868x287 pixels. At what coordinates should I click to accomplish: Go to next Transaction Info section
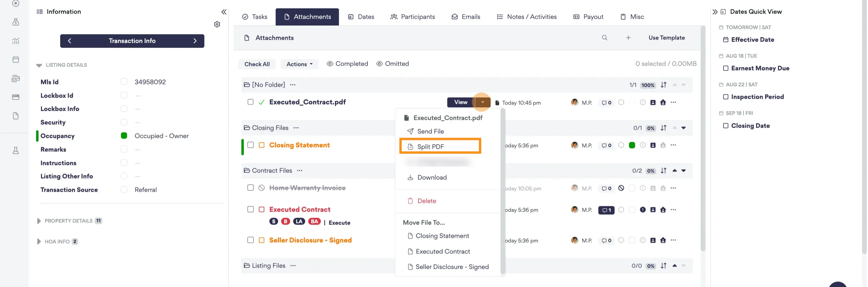click(195, 41)
